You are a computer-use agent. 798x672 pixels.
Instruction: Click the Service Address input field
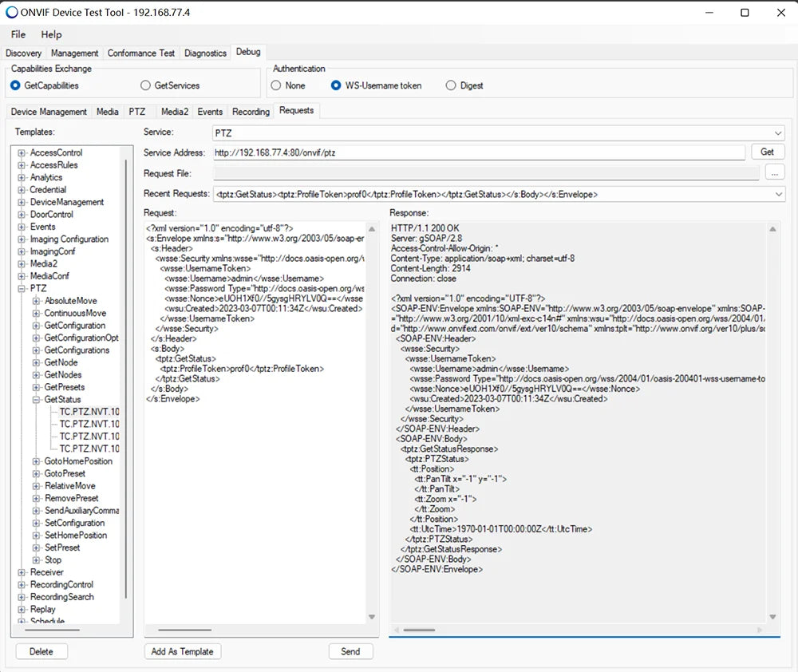(479, 152)
